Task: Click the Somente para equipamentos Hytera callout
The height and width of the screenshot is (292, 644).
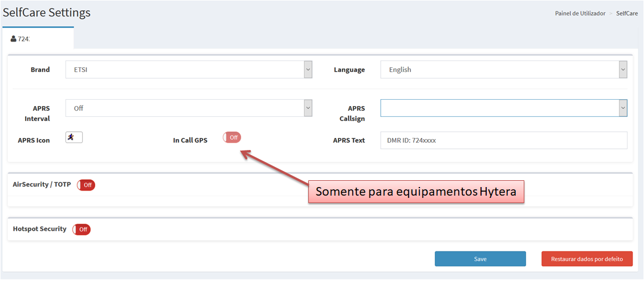Action: [x=416, y=192]
